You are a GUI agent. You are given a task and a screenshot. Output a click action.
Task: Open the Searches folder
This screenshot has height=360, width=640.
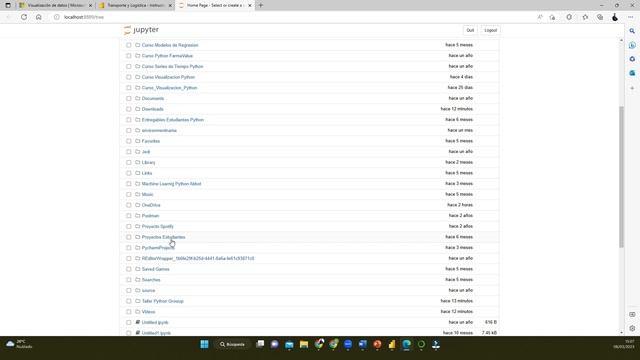click(151, 280)
